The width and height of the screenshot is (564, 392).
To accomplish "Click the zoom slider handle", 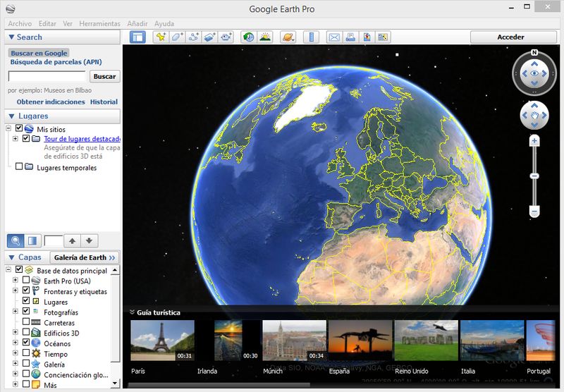I will (x=534, y=176).
